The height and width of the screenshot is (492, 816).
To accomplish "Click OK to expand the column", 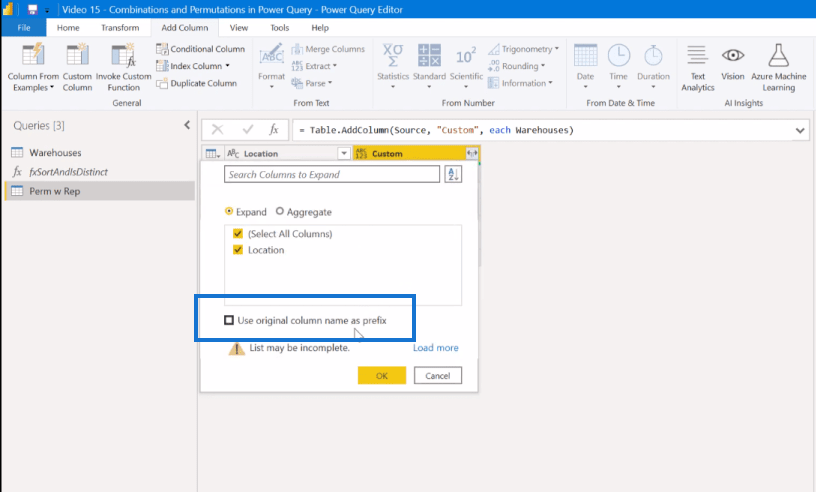I will coord(382,375).
